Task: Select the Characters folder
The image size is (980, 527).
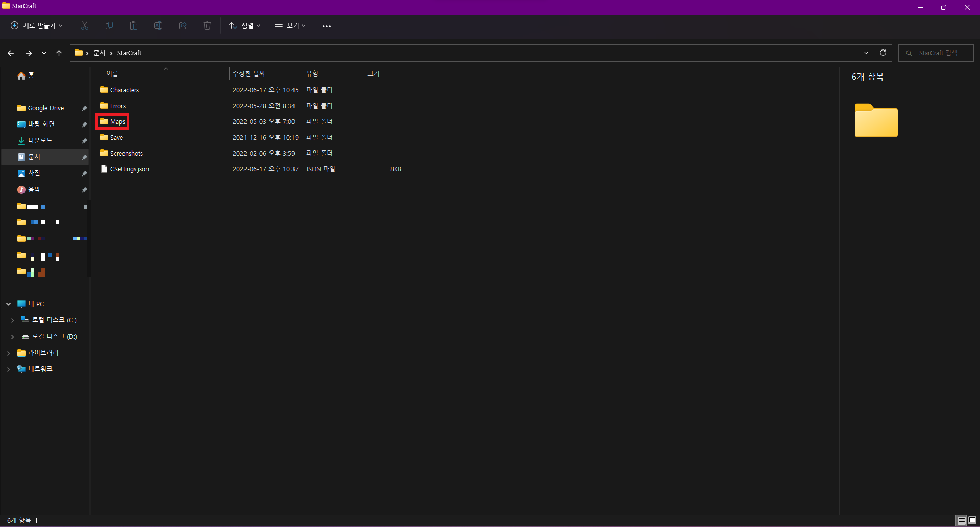Action: pyautogui.click(x=125, y=90)
